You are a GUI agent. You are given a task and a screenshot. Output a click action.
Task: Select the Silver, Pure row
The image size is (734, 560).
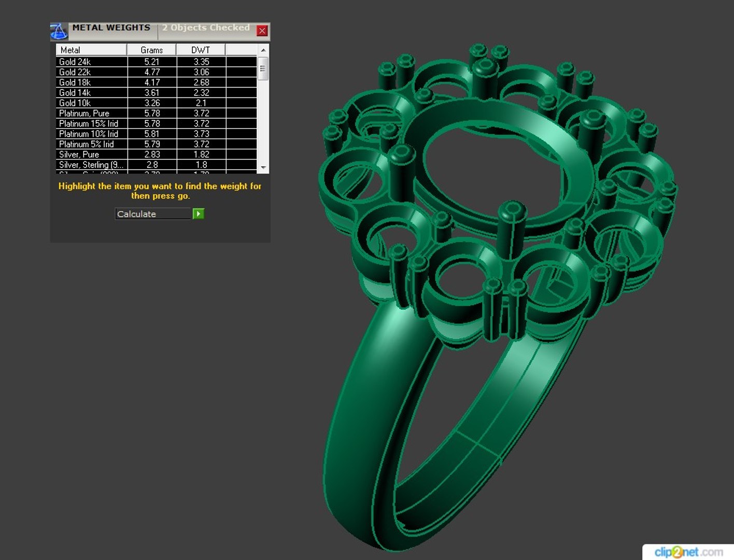point(157,155)
